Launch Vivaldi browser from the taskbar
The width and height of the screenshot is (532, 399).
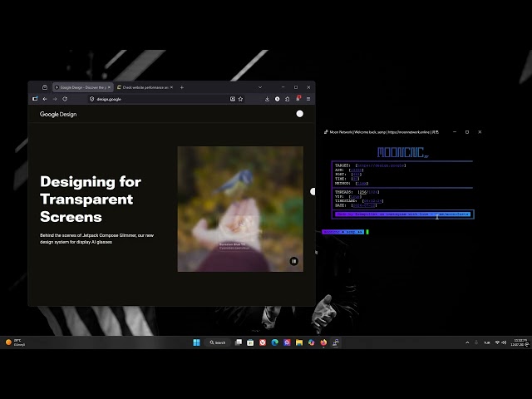(x=263, y=342)
